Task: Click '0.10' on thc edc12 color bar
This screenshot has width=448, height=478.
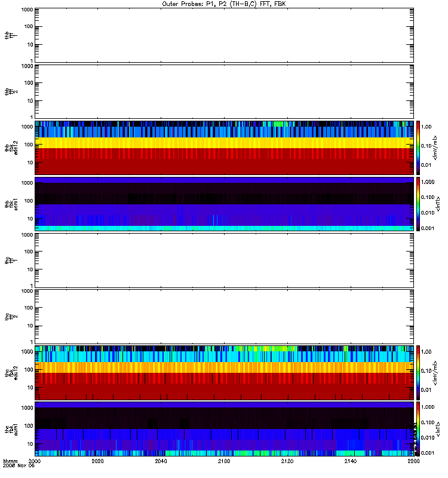Action: pyautogui.click(x=426, y=371)
